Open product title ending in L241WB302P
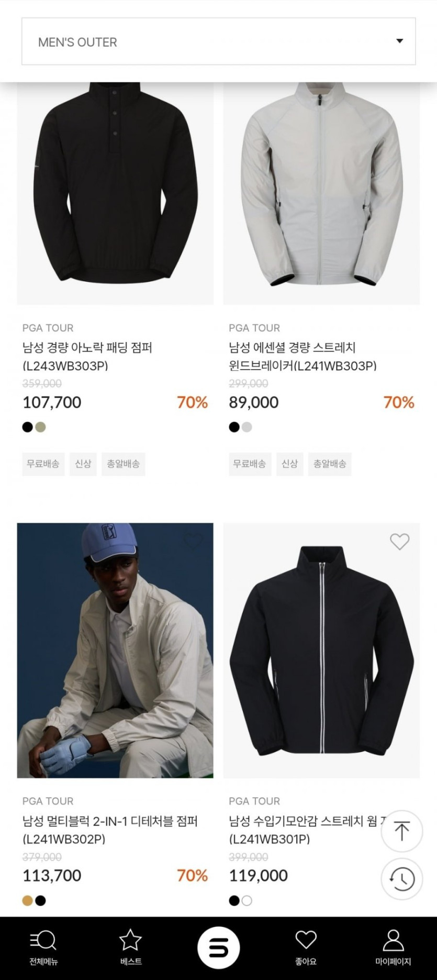Screen dimensions: 437x980 coord(110,830)
